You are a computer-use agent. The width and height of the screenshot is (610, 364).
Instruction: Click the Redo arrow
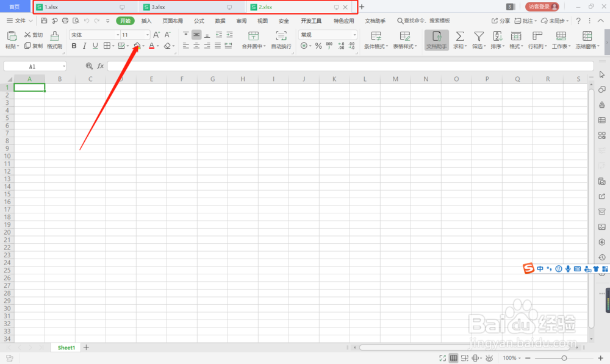click(96, 21)
